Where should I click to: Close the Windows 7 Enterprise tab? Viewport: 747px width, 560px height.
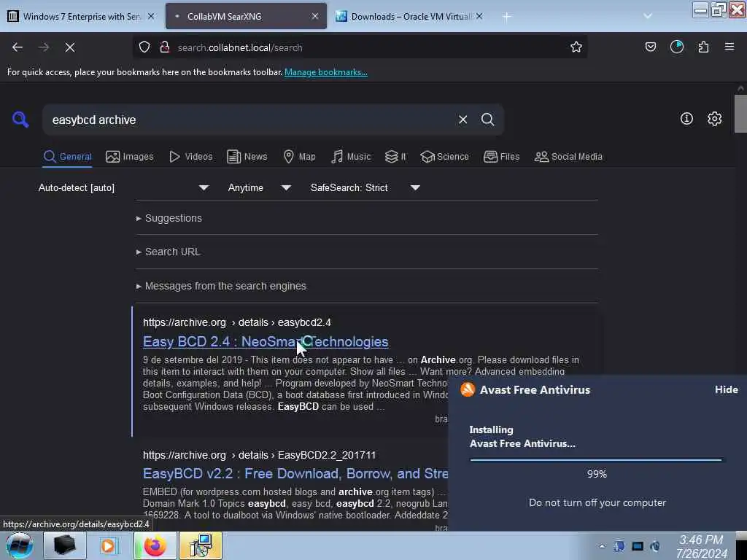pyautogui.click(x=151, y=16)
